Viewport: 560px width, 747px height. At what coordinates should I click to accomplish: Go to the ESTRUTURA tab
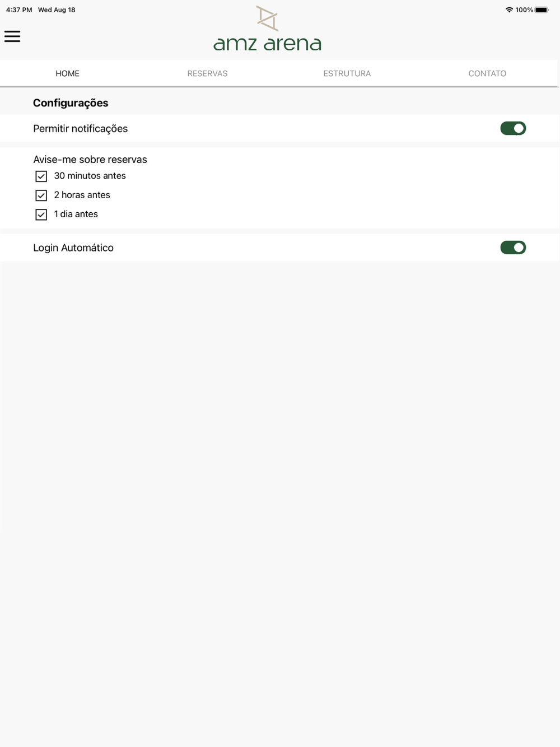[347, 73]
